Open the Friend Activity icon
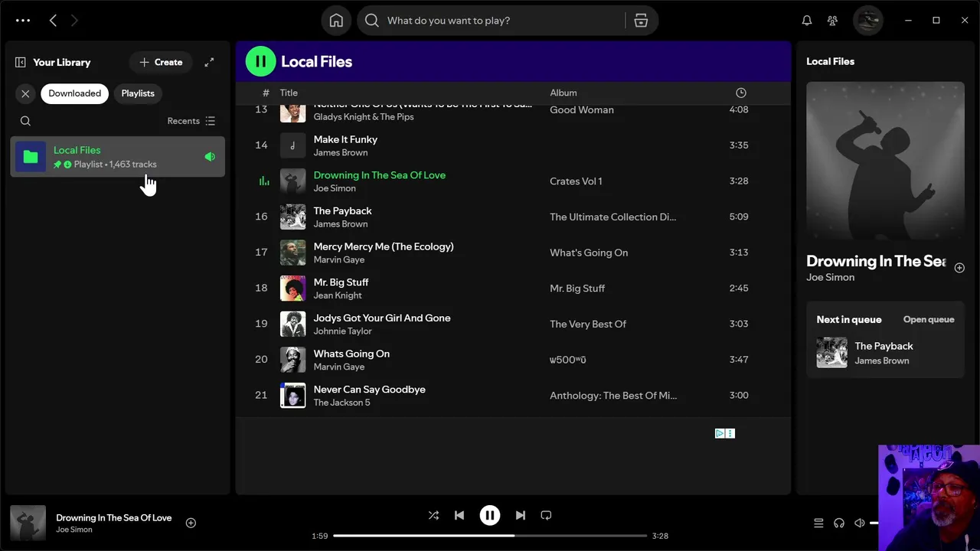980x551 pixels. pos(832,21)
